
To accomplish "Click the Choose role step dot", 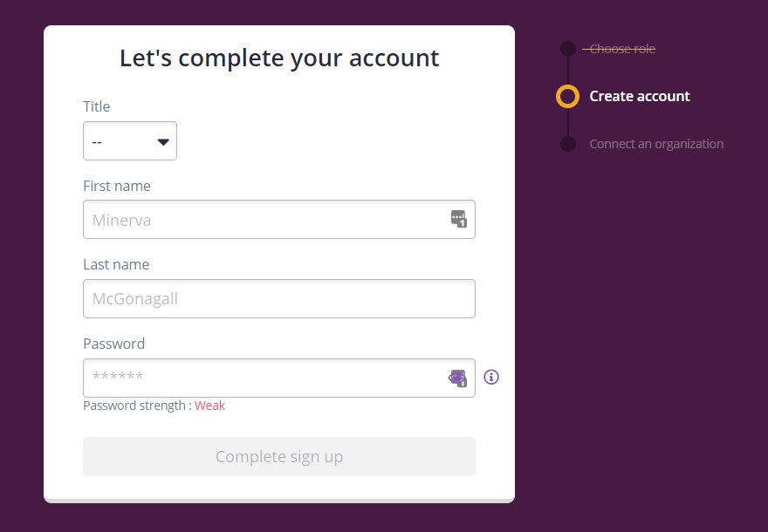I will (568, 49).
